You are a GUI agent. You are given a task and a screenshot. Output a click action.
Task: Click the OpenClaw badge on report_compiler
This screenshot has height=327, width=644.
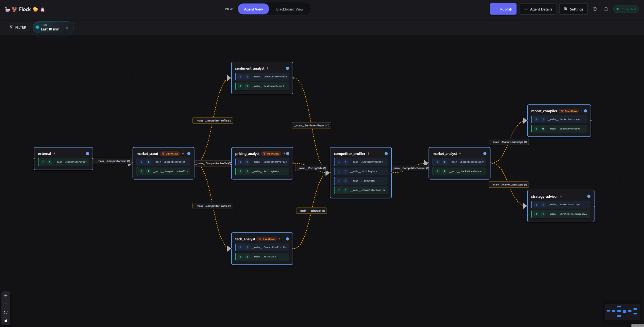(x=569, y=111)
